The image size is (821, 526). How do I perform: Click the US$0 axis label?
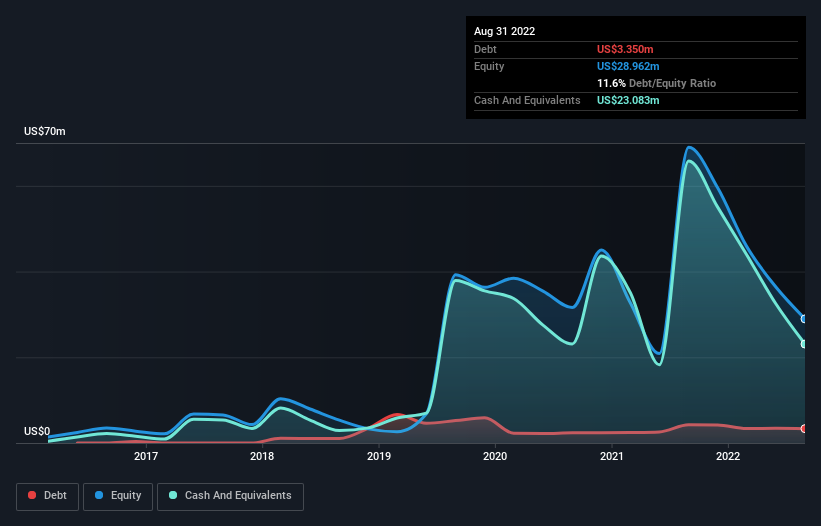point(37,431)
